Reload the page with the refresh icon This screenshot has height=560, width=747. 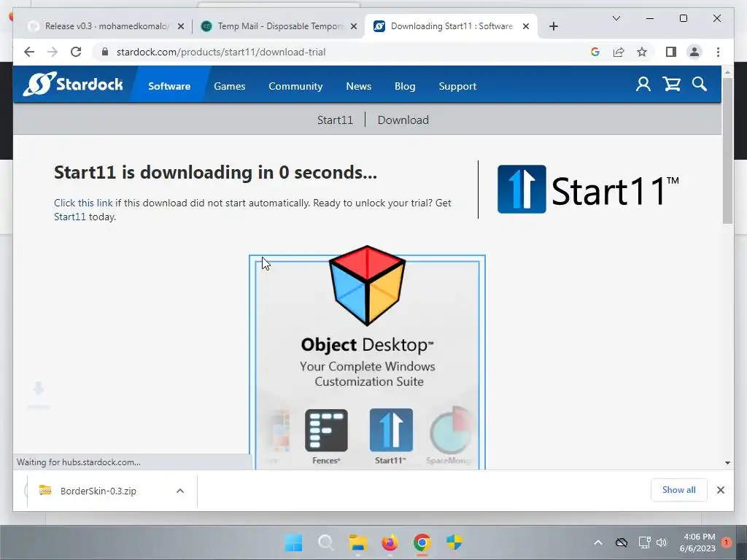point(76,52)
